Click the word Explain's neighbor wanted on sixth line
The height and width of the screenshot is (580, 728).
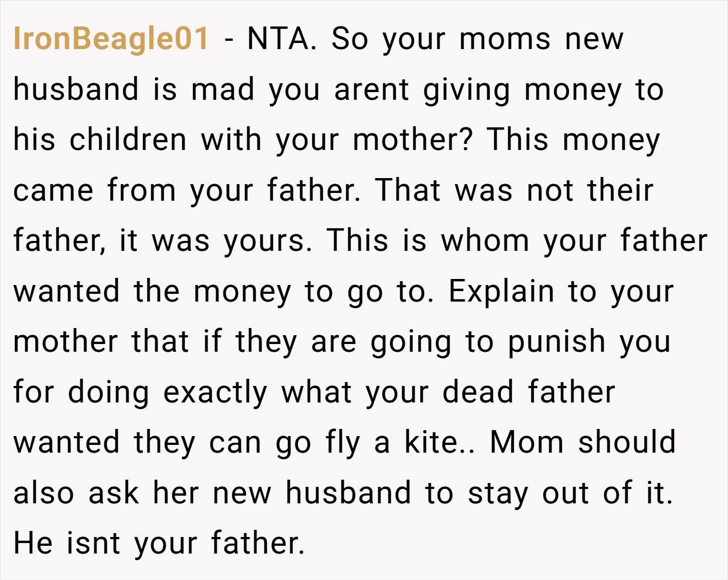[67, 292]
